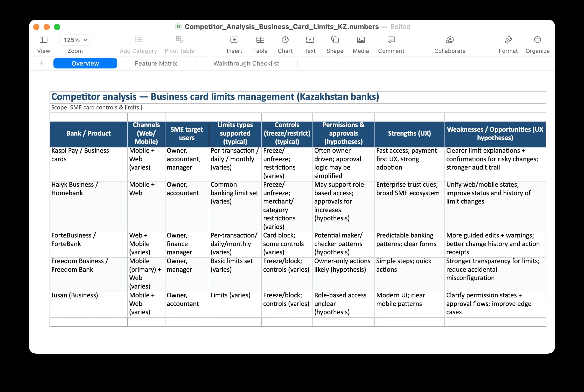Open the Chart insertion tool
The width and height of the screenshot is (584, 392).
285,44
